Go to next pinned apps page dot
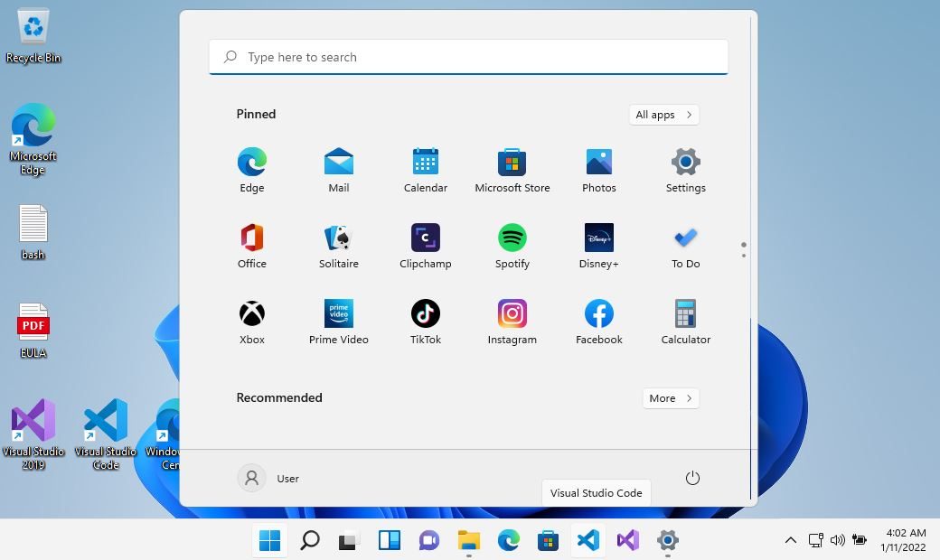This screenshot has height=560, width=940. coord(743,256)
